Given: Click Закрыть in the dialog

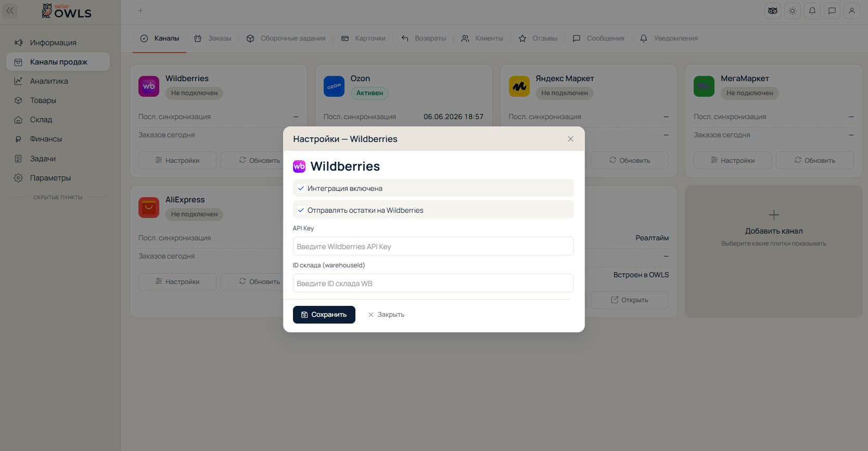Looking at the screenshot, I should pyautogui.click(x=386, y=315).
